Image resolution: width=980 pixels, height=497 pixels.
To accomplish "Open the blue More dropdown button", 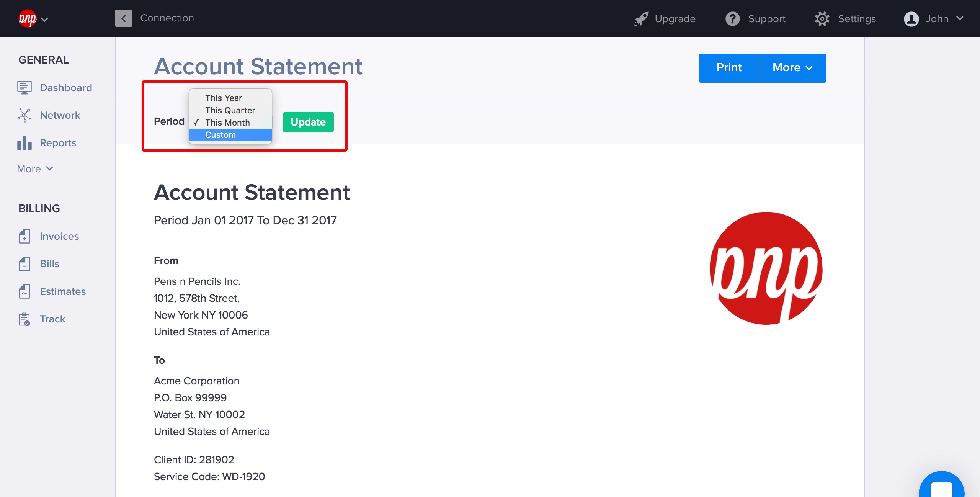I will coord(792,68).
